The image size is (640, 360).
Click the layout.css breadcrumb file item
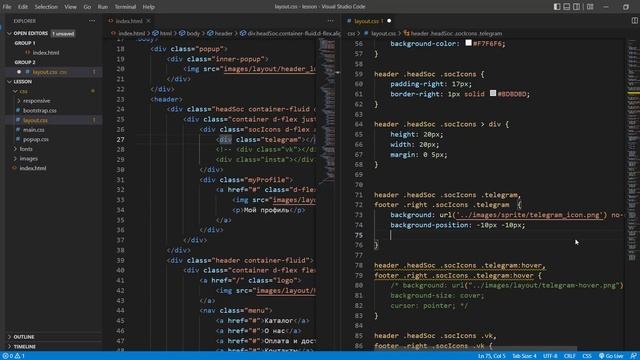tap(380, 33)
